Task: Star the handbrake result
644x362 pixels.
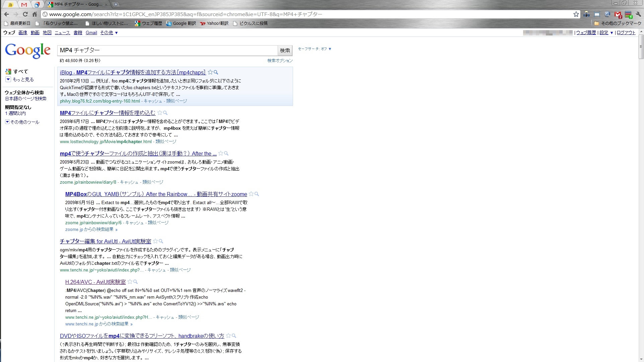Action: point(228,336)
